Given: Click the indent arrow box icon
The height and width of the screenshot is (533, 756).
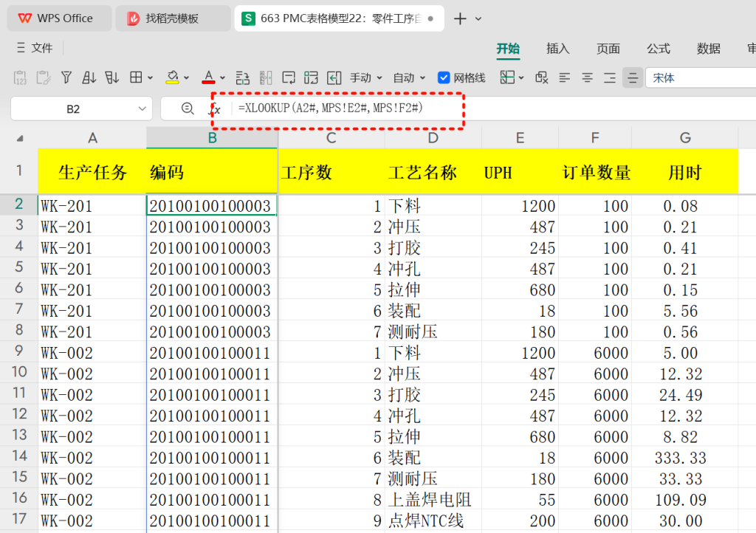Looking at the screenshot, I should (334, 78).
